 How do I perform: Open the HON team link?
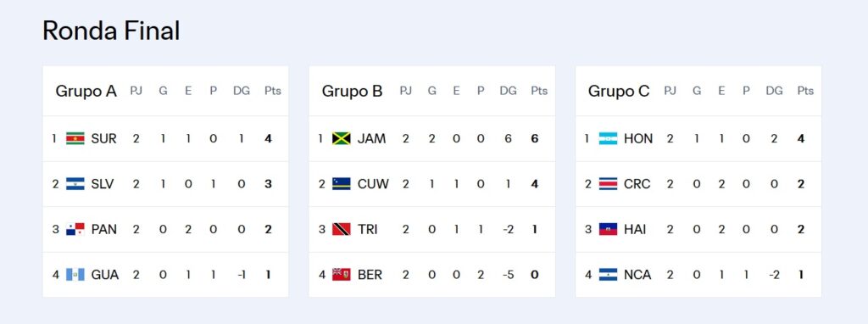pyautogui.click(x=638, y=138)
